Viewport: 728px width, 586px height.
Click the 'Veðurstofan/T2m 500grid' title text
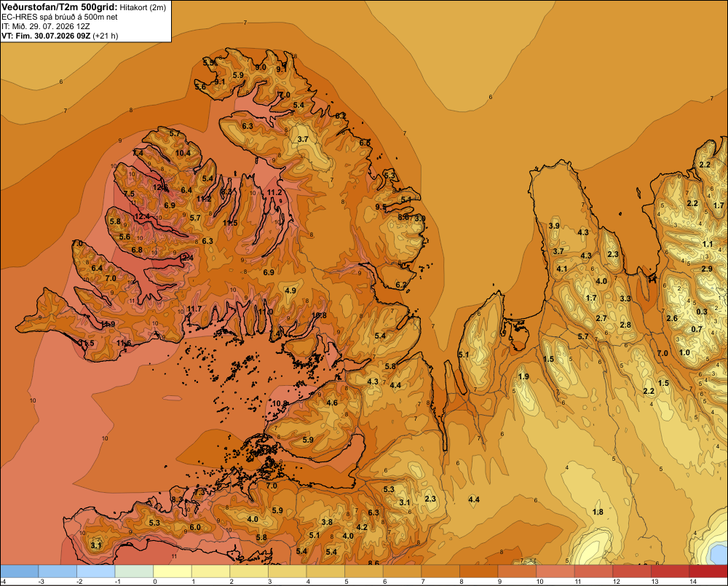(x=60, y=7)
